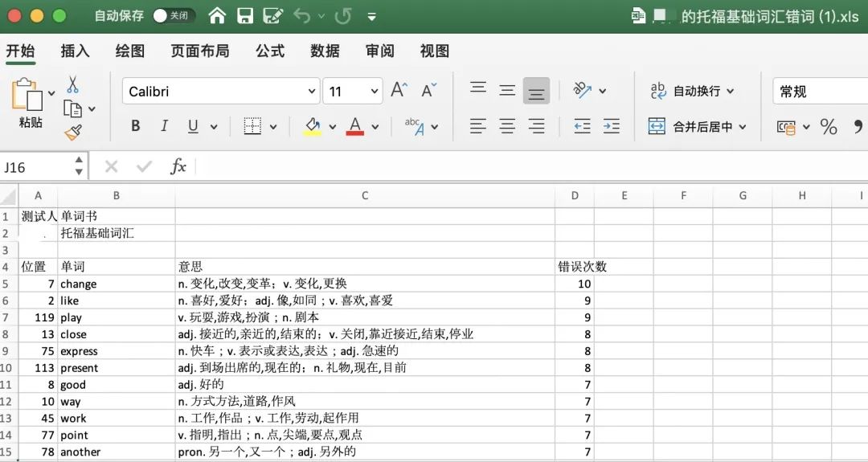Increase indent in the cell

pyautogui.click(x=611, y=126)
